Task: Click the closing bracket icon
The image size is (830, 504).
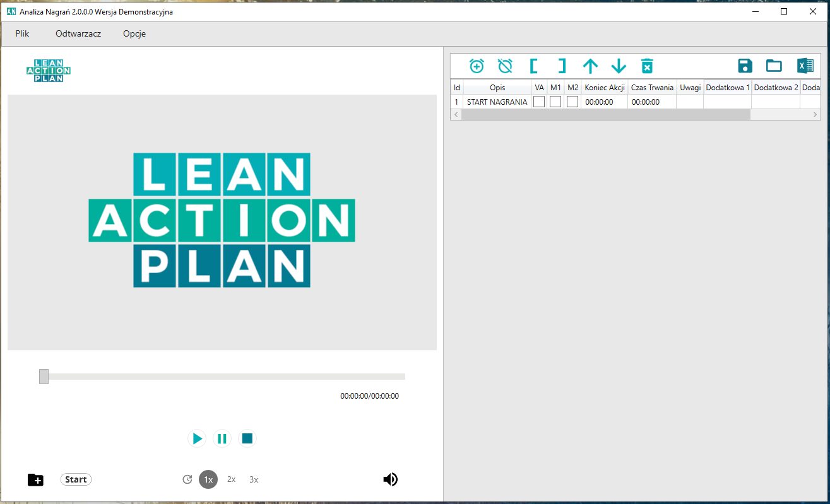Action: coord(562,66)
